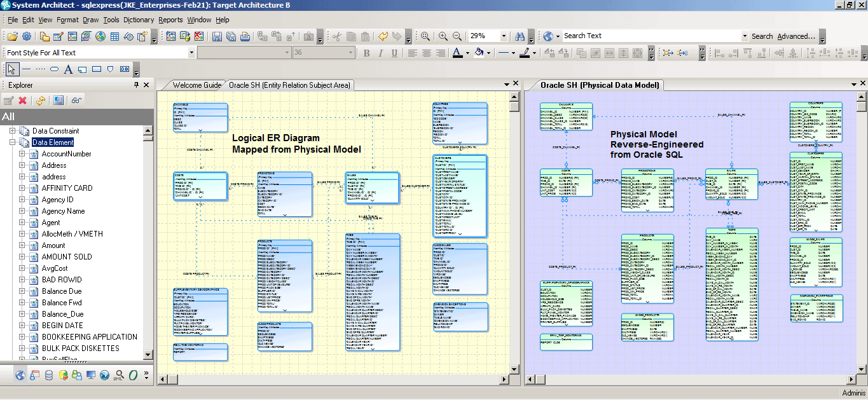This screenshot has width=868, height=400.
Task: Select AMOUNT SOLD tree item
Action: point(66,257)
